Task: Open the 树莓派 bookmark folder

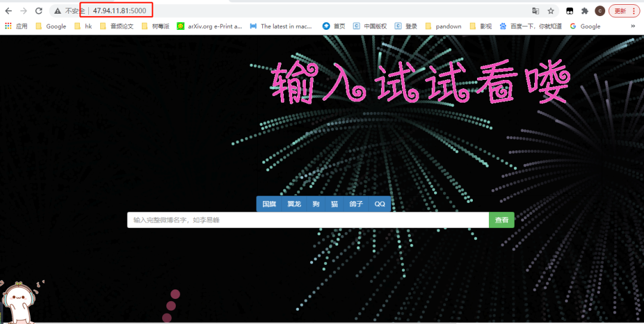Action: tap(155, 26)
